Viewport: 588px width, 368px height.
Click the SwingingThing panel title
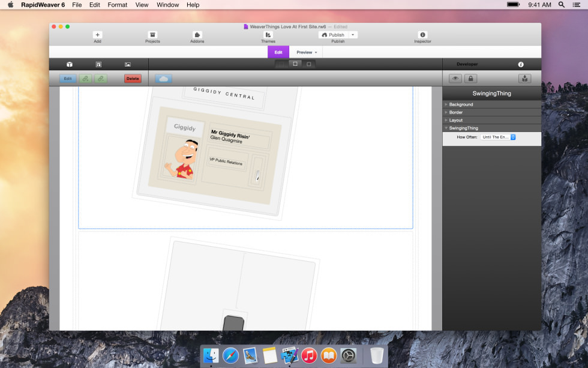[491, 94]
